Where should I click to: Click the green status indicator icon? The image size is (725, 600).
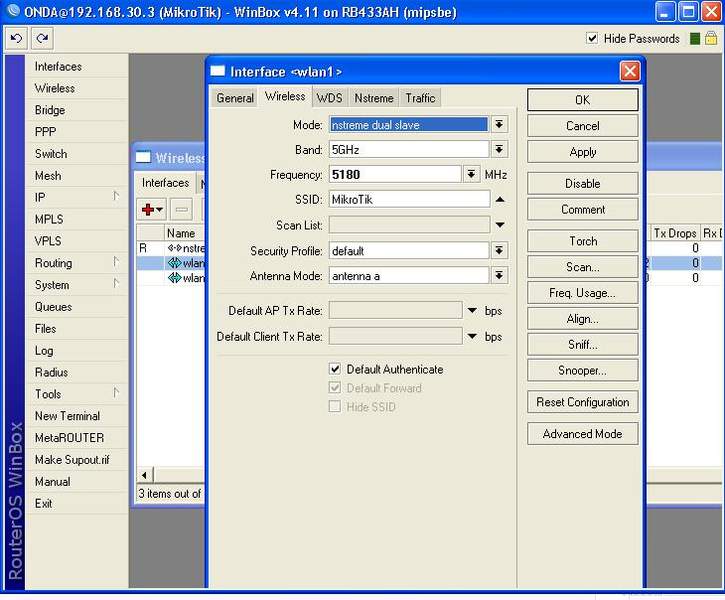(694, 39)
